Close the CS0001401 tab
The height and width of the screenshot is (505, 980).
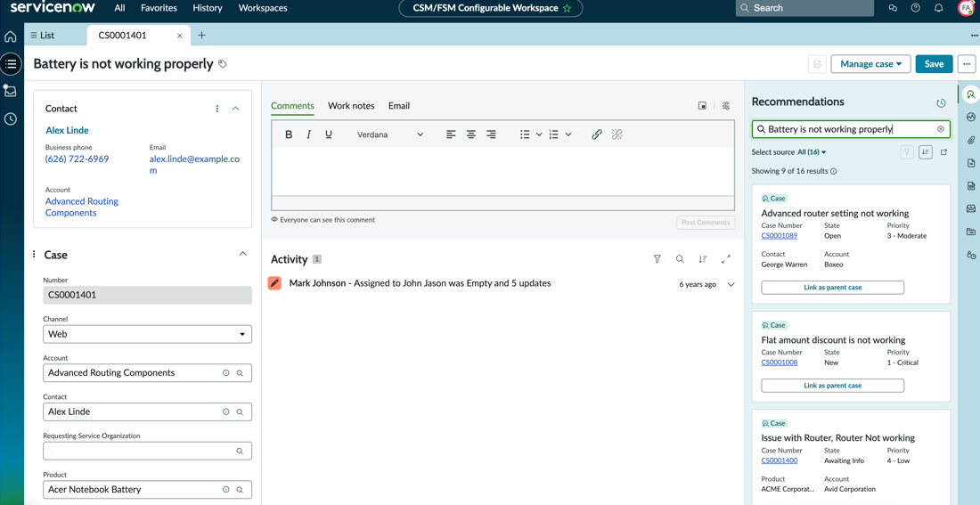[x=180, y=36]
